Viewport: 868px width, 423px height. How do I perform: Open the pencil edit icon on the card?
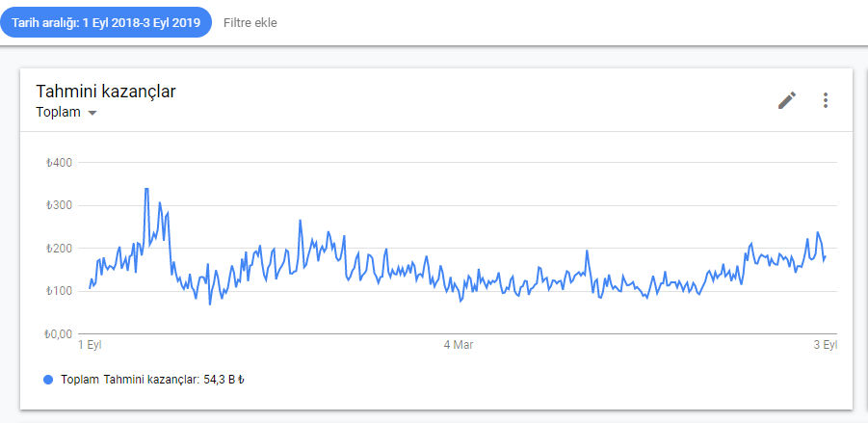[787, 100]
